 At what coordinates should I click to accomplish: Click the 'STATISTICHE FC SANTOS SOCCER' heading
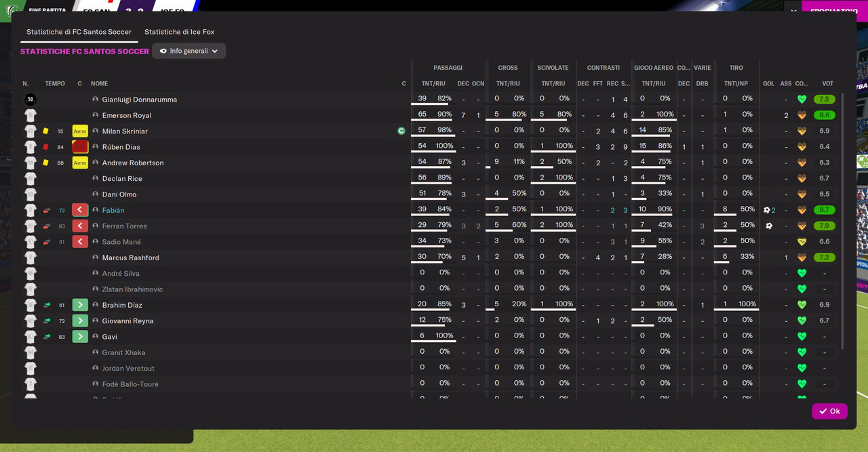coord(85,52)
